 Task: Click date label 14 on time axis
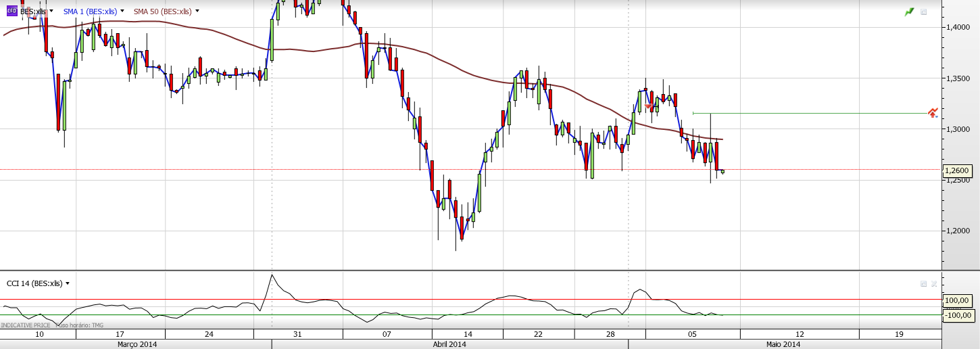click(468, 334)
